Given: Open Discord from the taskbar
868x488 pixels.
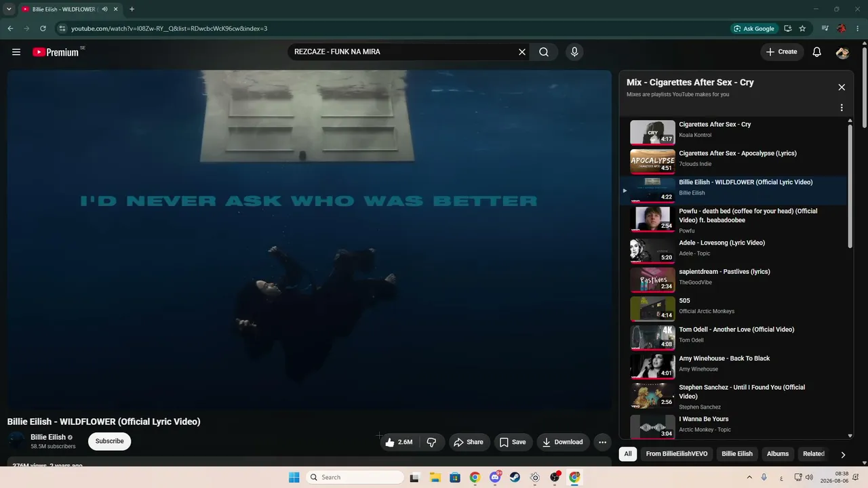Looking at the screenshot, I should coord(496,477).
